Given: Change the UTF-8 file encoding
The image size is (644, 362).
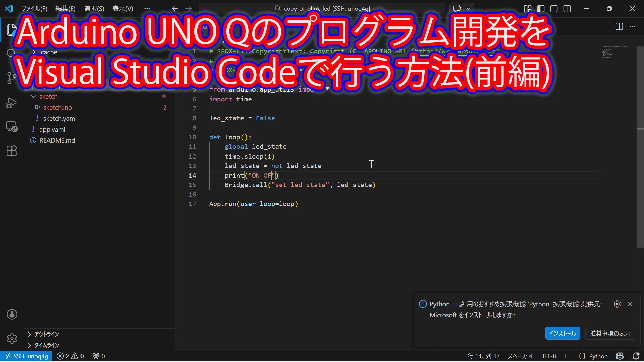Looking at the screenshot, I should 548,356.
